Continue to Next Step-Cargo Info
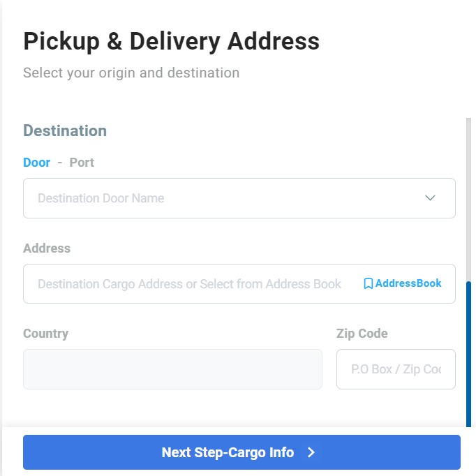Viewport: 476px width, 476px height. pos(241,452)
